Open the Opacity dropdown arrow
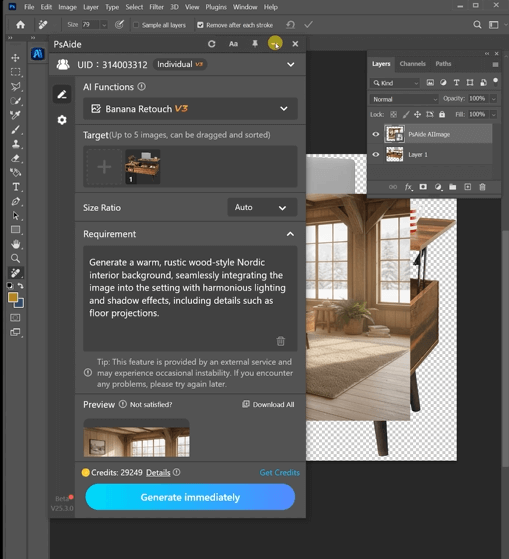 pyautogui.click(x=494, y=99)
